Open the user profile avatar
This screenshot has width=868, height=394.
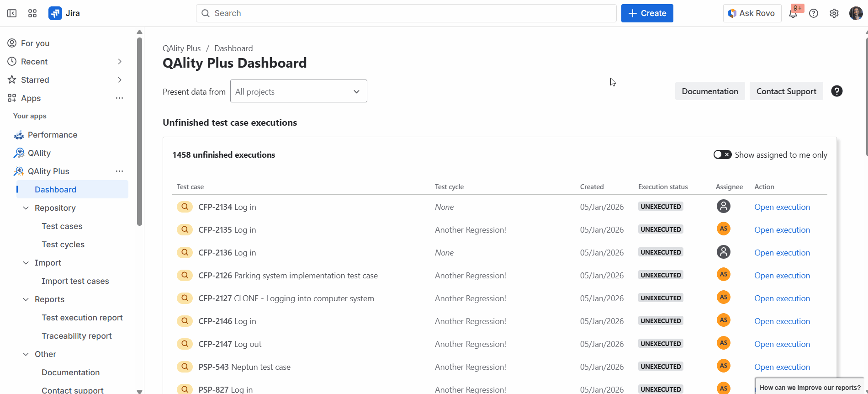point(856,13)
